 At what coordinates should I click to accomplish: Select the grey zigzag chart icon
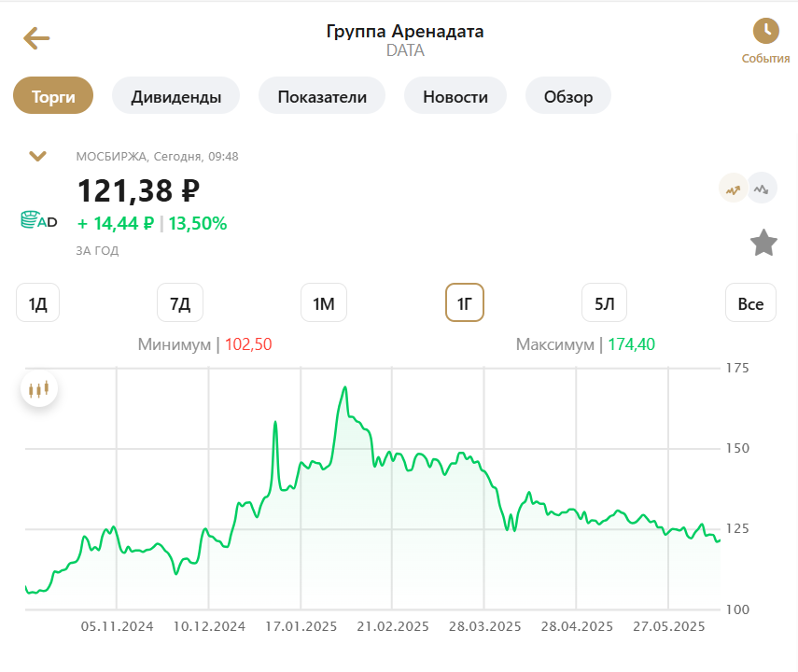coord(762,189)
